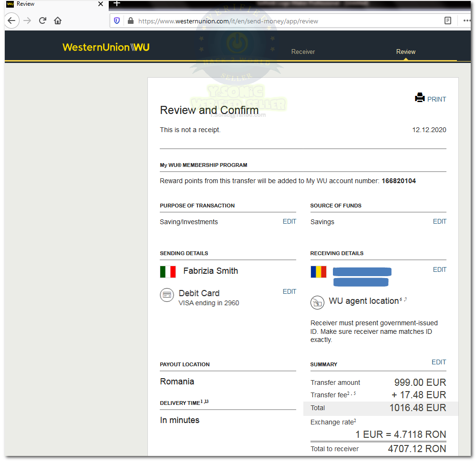
Task: Click the debit card icon
Action: pos(167,295)
